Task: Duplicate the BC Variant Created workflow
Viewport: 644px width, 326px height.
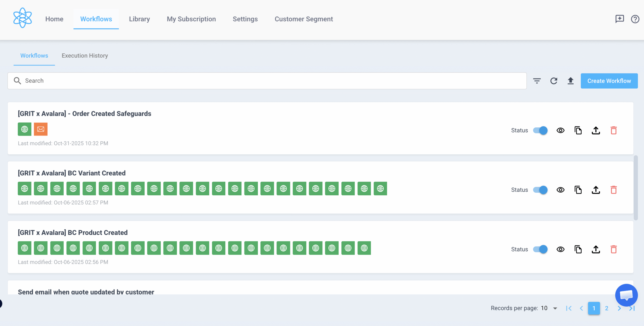Action: 578,190
